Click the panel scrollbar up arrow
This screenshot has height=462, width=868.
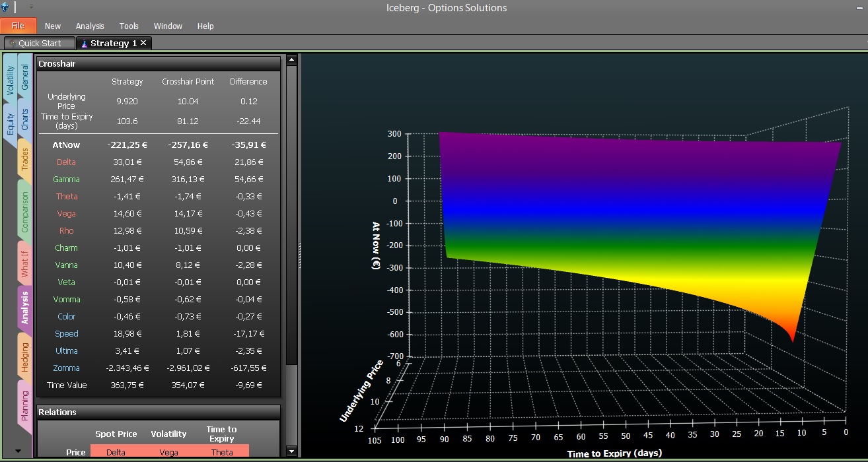(x=291, y=59)
